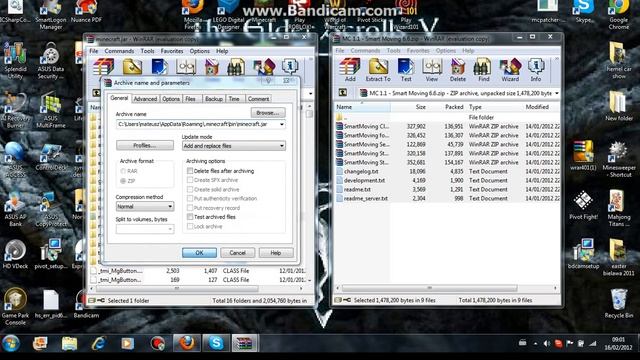
Task: Select the RAR archive format radio button
Action: click(123, 171)
